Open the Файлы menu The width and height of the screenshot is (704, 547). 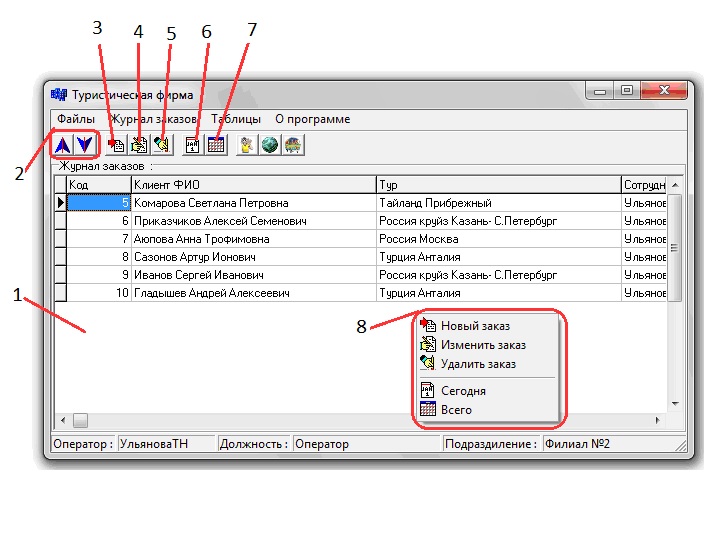[x=76, y=119]
